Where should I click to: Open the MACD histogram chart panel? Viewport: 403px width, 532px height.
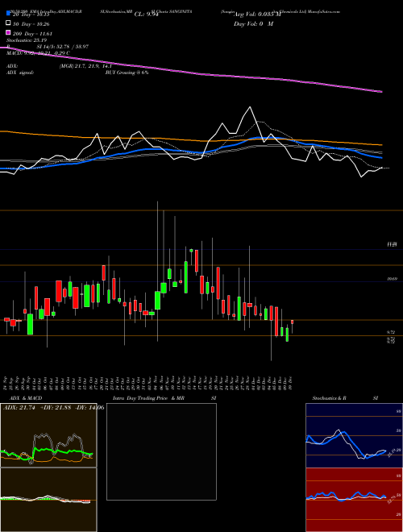point(48,500)
